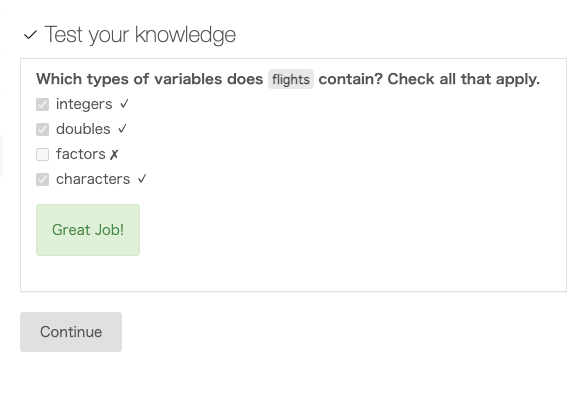Select the characters option label
Screen dimensions: 587x398
point(93,179)
